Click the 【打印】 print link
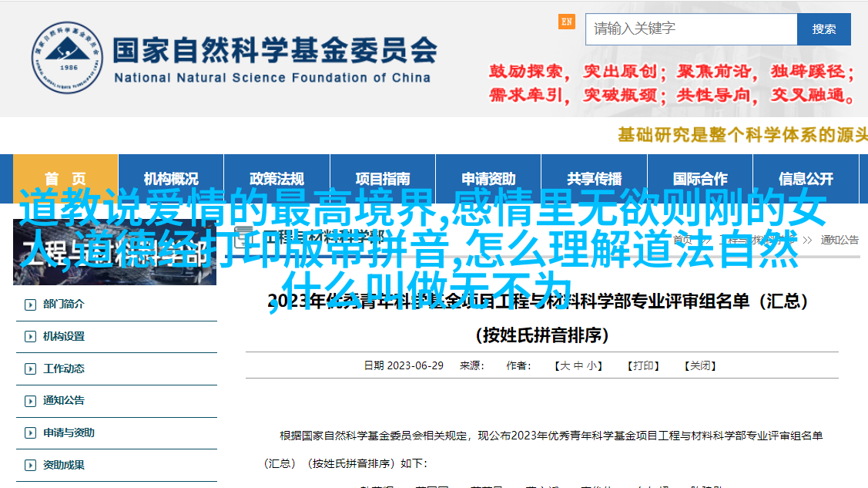 642,366
